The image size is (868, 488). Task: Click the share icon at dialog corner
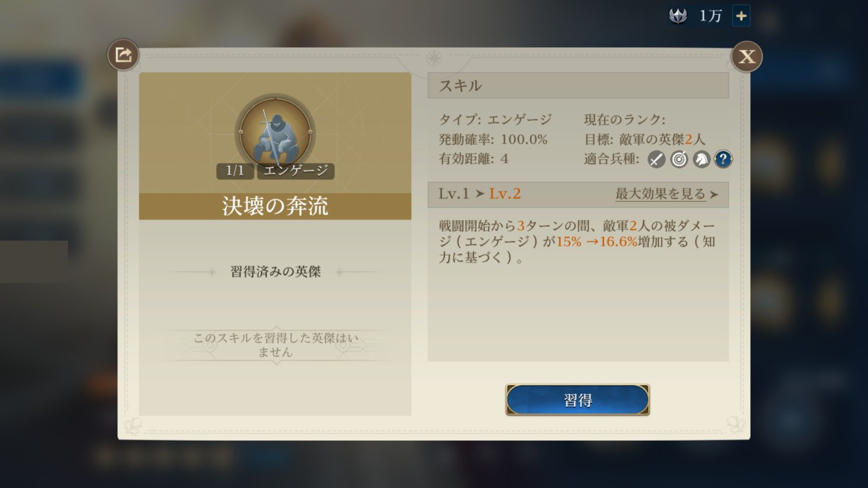pos(123,55)
